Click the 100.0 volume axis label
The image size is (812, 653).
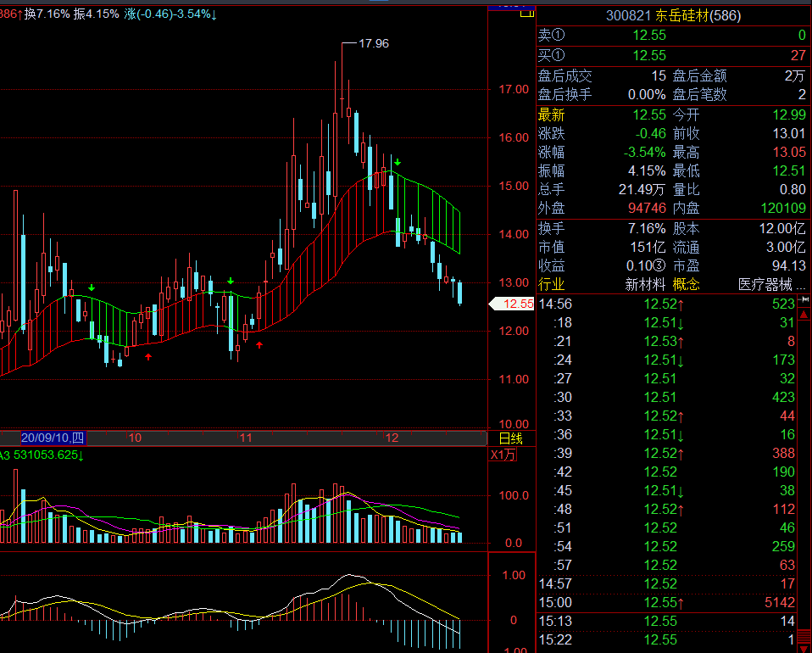pos(514,495)
